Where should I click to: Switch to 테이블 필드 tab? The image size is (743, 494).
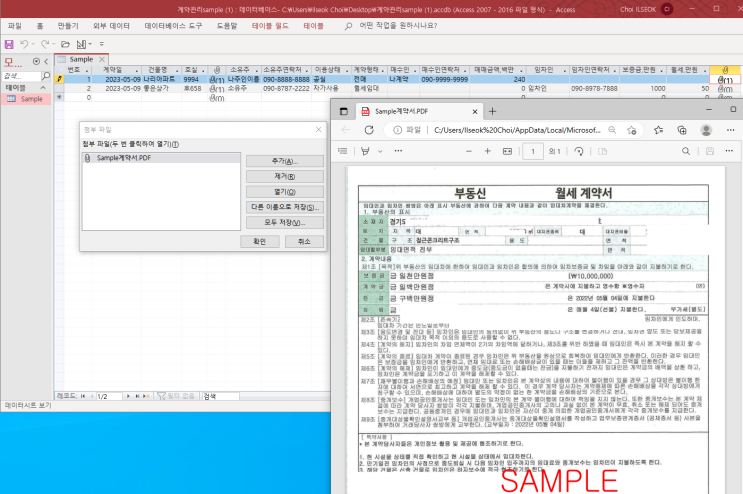coord(270,26)
